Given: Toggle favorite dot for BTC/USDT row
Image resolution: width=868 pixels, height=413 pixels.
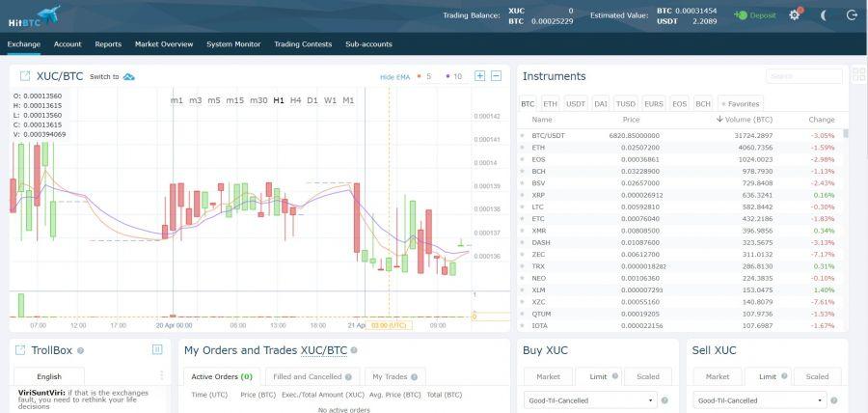Looking at the screenshot, I should [x=522, y=135].
